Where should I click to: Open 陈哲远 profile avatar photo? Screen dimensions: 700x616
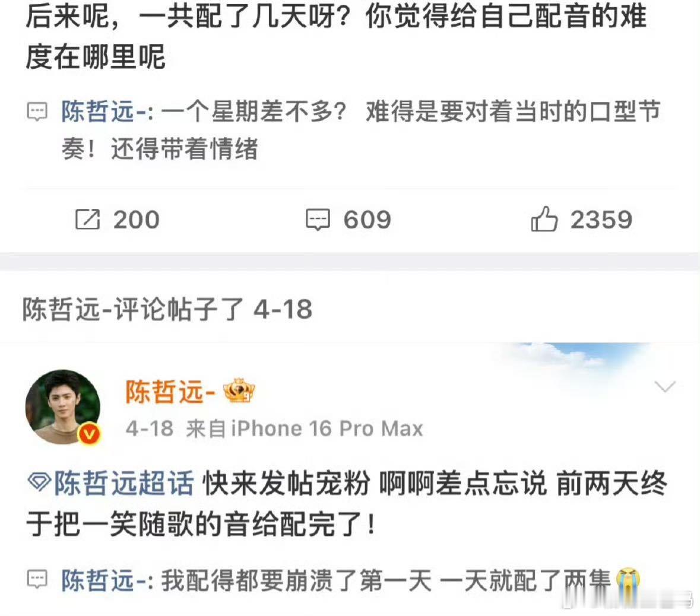coord(63,407)
